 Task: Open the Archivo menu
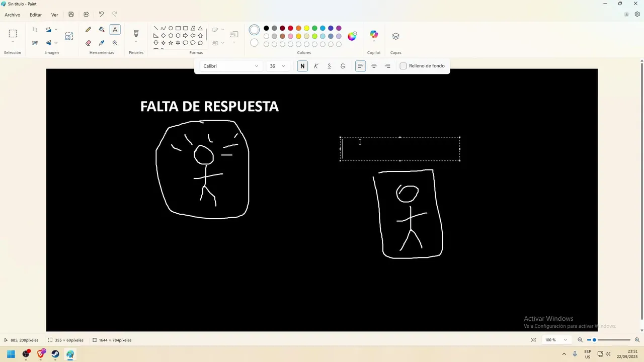[x=13, y=15]
